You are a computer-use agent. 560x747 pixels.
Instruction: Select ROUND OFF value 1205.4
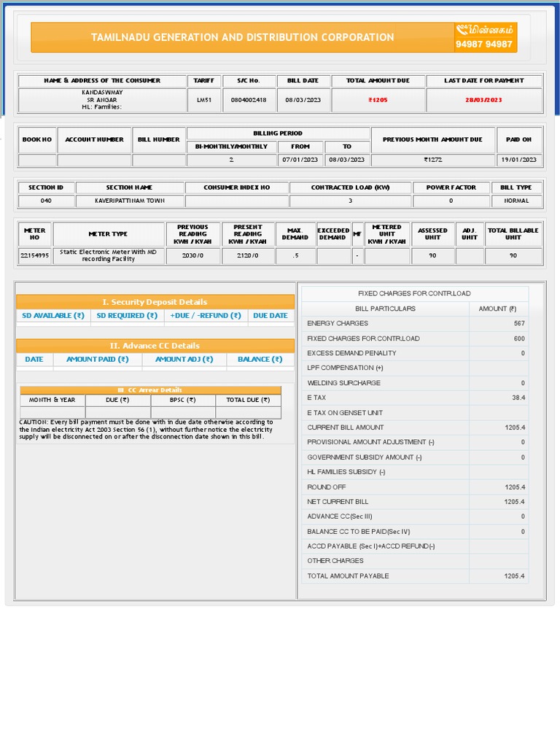pyautogui.click(x=515, y=487)
